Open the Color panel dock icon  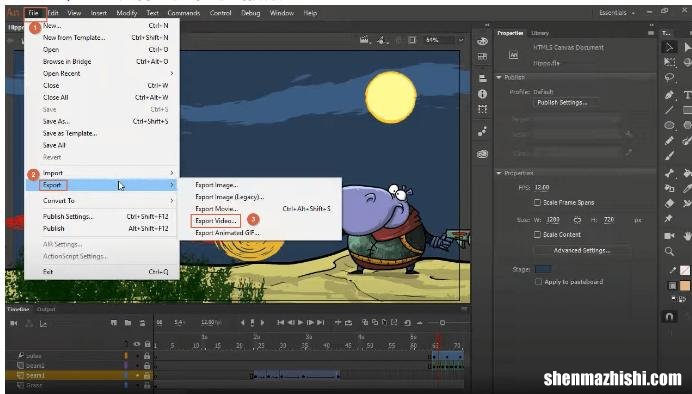[482, 41]
